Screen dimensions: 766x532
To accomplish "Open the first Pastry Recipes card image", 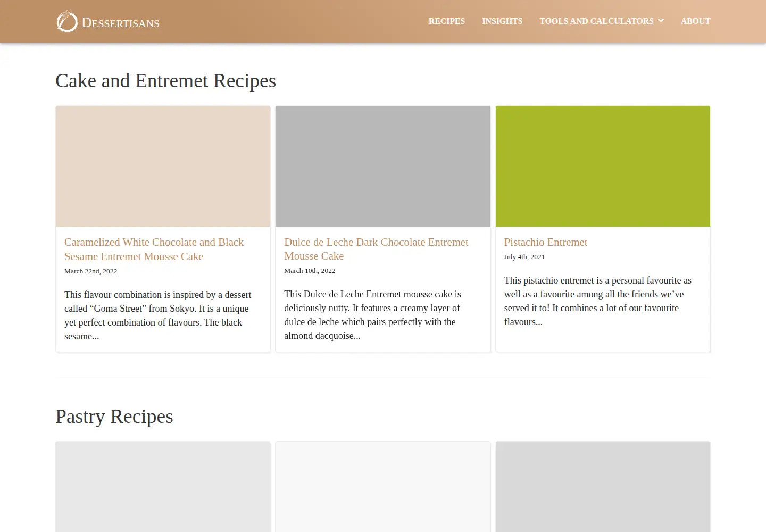I will [x=163, y=487].
